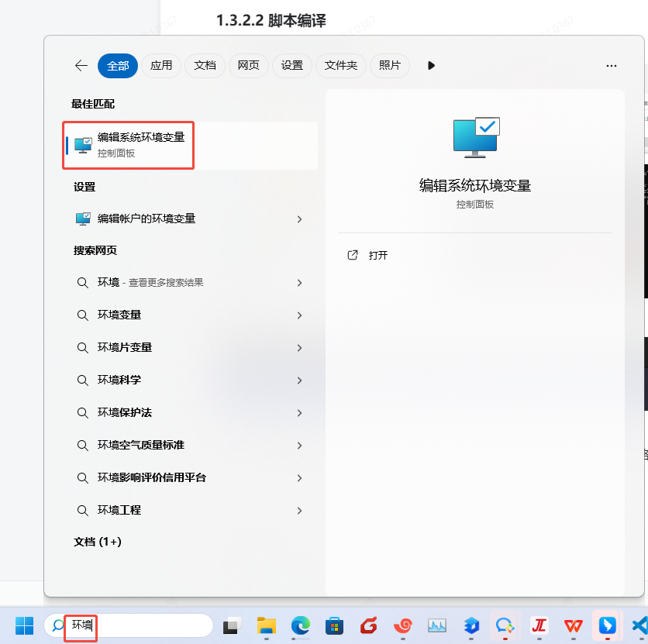Expand the 编辑帐户的环境变量 result chevron
648x644 pixels.
pyautogui.click(x=300, y=219)
